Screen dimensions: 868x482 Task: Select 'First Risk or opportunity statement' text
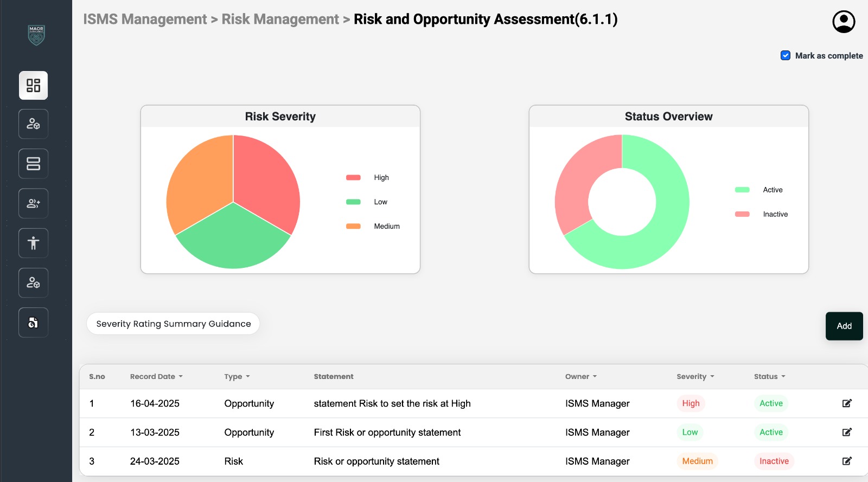[387, 432]
